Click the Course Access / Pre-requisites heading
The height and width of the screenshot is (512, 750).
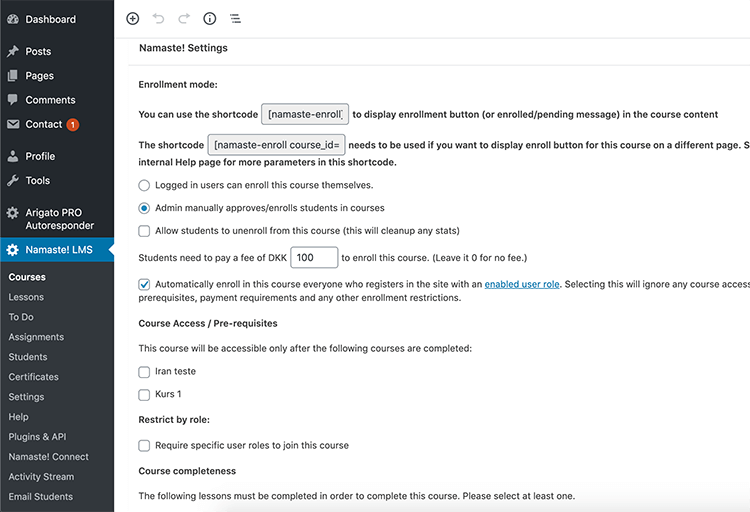[208, 323]
